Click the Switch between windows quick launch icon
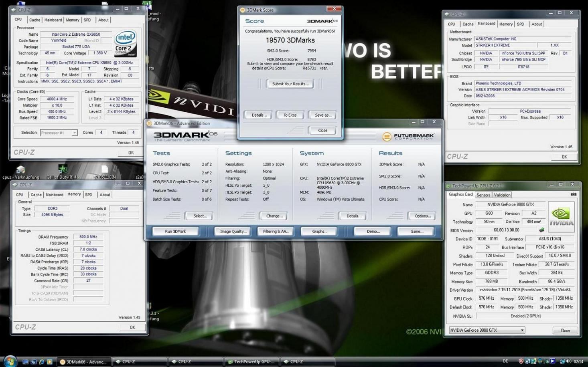 coord(33,361)
